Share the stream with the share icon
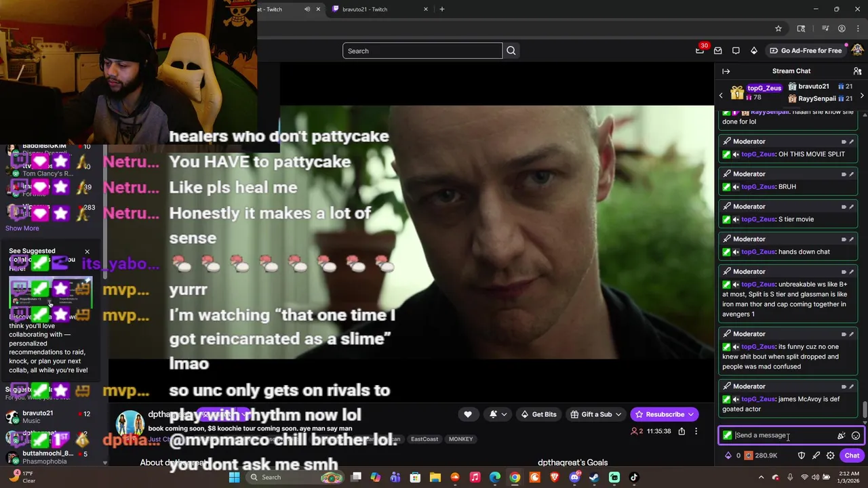Screen dimensions: 868x488 (x=682, y=431)
